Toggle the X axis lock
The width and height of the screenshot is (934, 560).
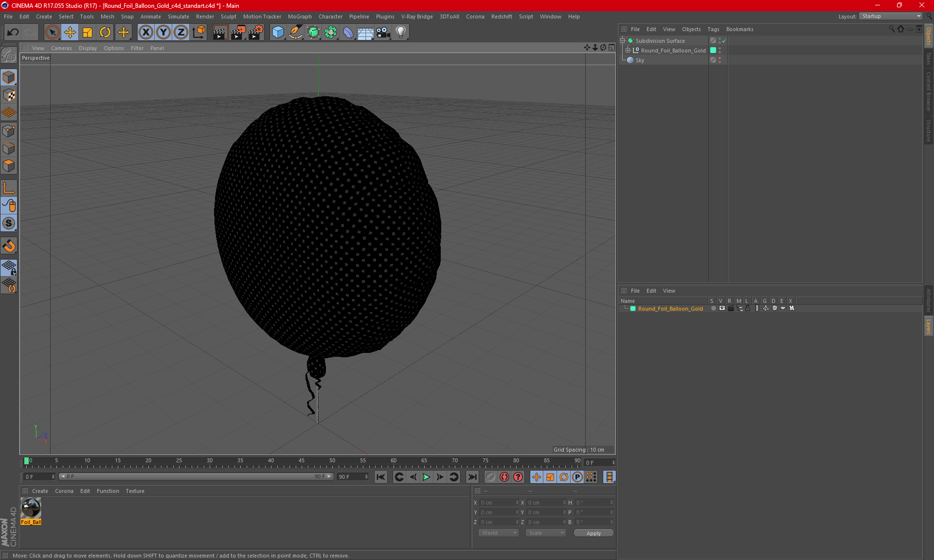coord(145,33)
